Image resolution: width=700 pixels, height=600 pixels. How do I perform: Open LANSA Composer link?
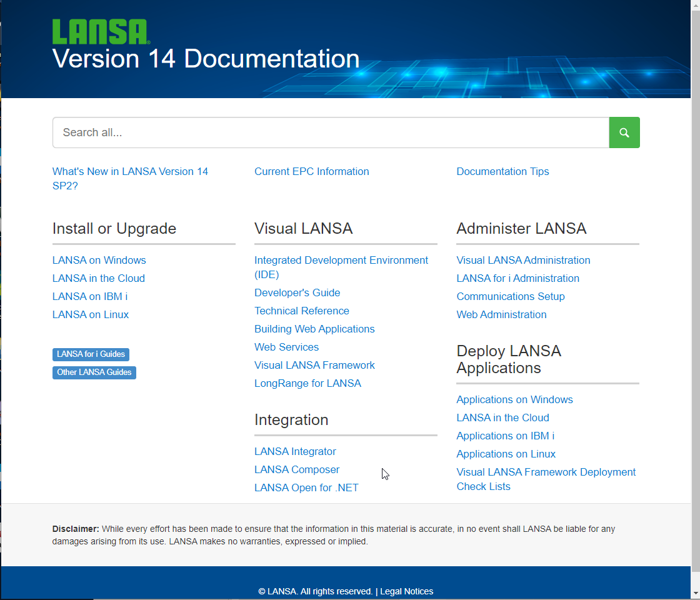pyautogui.click(x=297, y=469)
